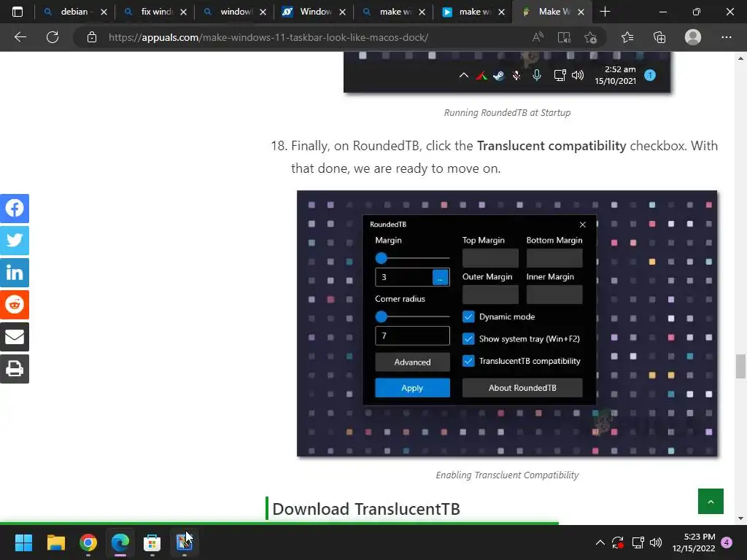
Task: Share article on Facebook
Action: (x=15, y=208)
